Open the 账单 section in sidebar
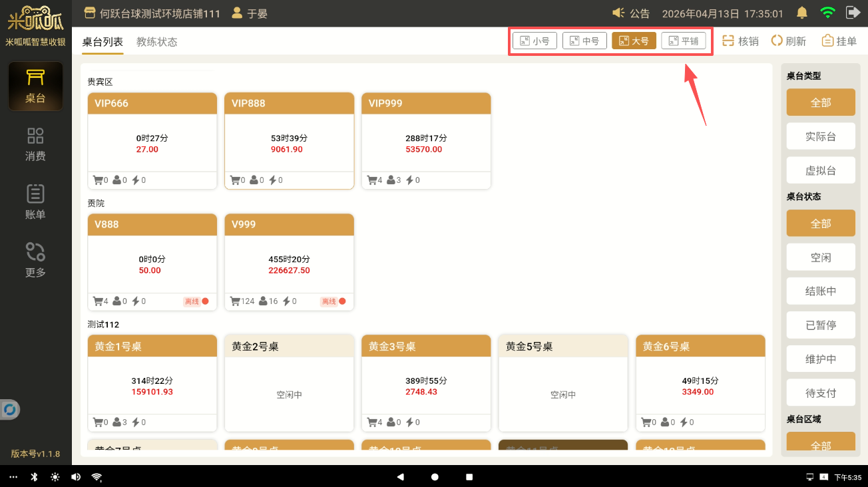The image size is (868, 487). tap(35, 202)
